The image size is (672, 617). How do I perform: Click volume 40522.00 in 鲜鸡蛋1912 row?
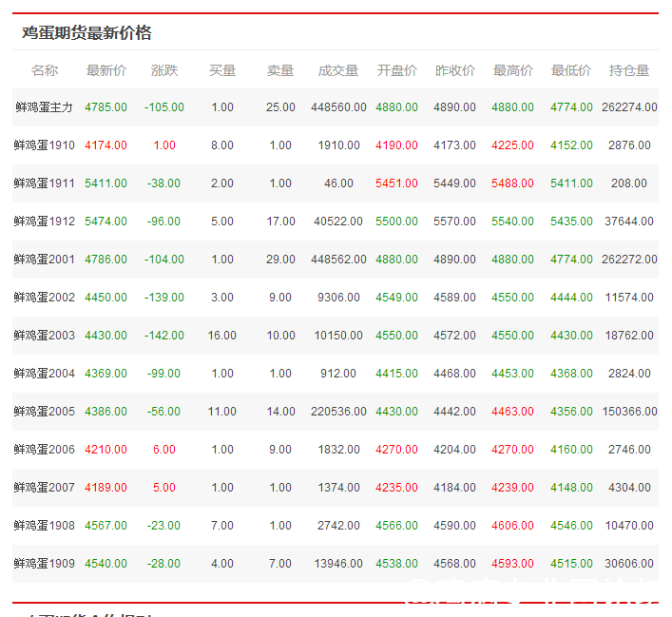[x=338, y=222]
